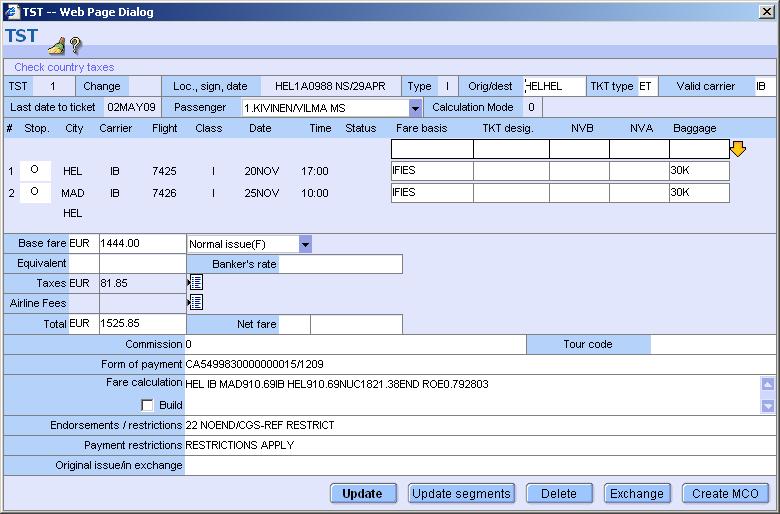The height and width of the screenshot is (514, 780).
Task: Open the Airline Fees detail list icon
Action: [196, 302]
